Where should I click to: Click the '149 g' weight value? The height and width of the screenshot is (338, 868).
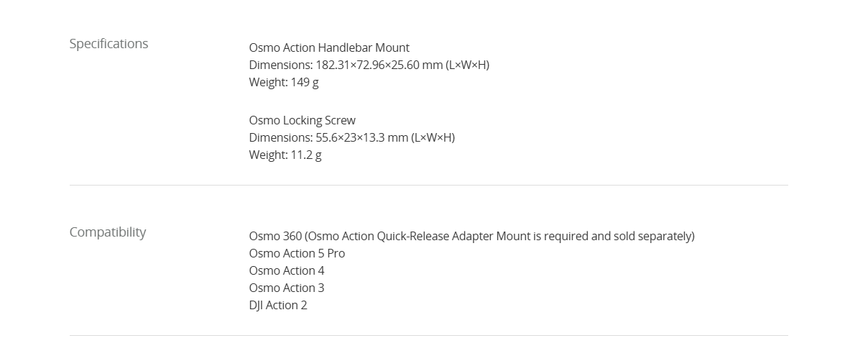(305, 82)
